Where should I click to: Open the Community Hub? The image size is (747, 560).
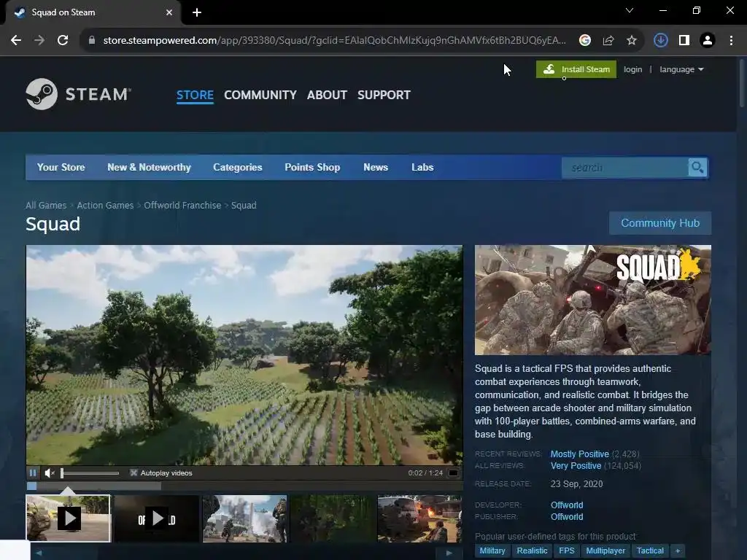tap(659, 223)
